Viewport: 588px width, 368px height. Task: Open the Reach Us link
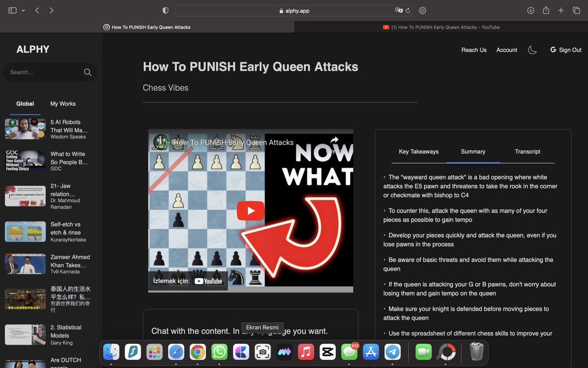click(474, 50)
